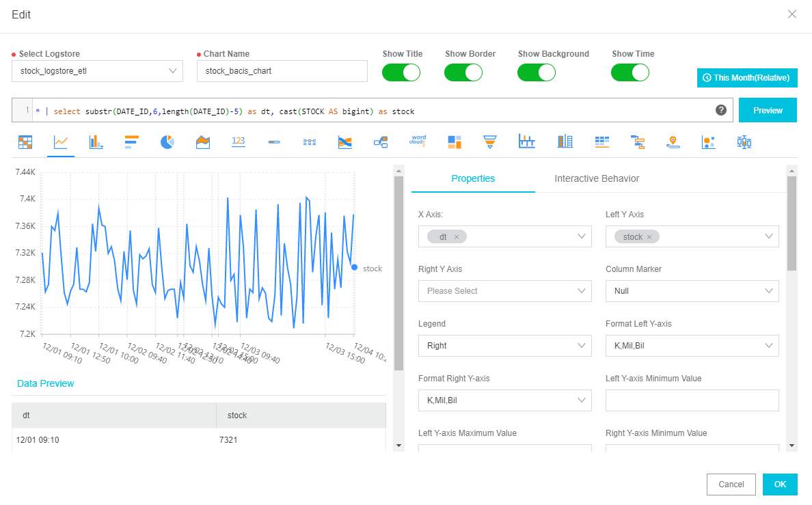The image size is (812, 505).
Task: Select the word cloud chart icon
Action: click(x=418, y=141)
